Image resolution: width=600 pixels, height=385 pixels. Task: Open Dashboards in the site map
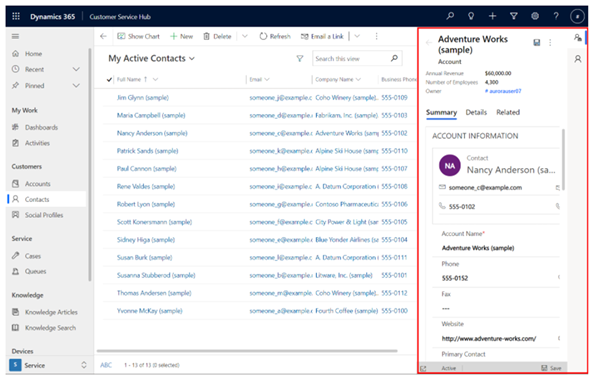click(x=41, y=127)
